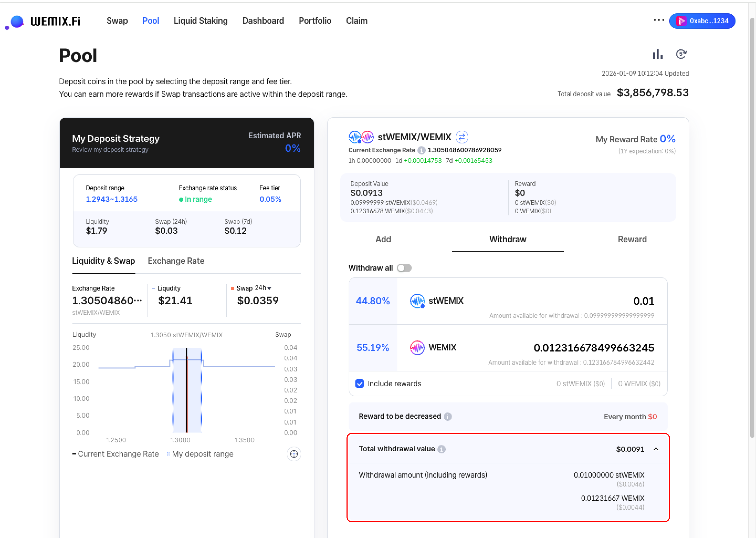The image size is (756, 538).
Task: Click the chart recenter crosshair icon
Action: point(293,454)
